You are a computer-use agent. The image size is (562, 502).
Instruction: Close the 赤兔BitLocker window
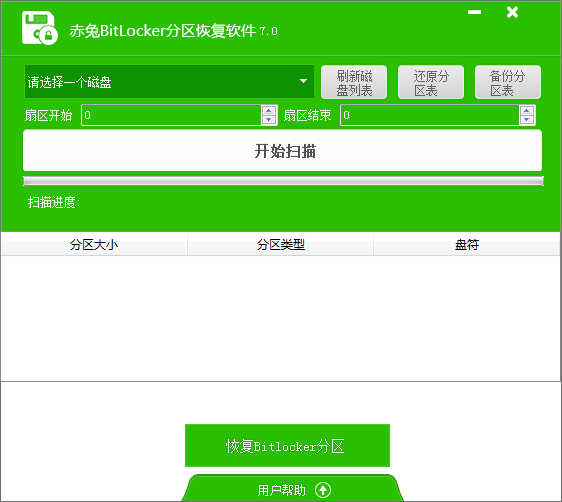[x=512, y=12]
